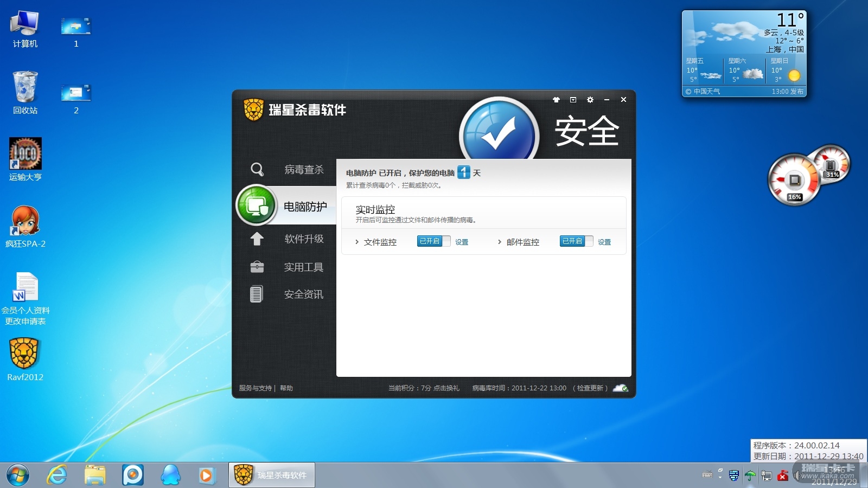Select the 会员个人资料更改申请表 Word document
868x488 pixels.
click(25, 298)
